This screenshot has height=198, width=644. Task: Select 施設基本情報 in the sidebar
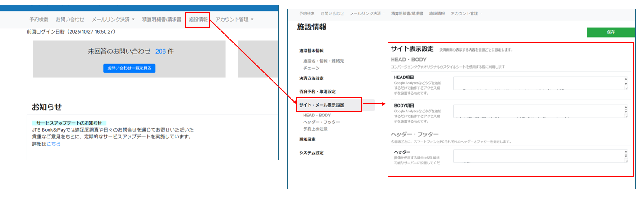(311, 51)
